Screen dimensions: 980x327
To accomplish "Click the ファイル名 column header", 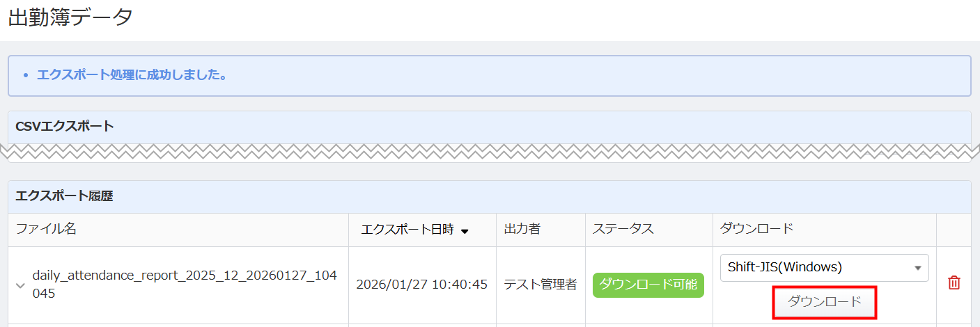I will point(46,229).
